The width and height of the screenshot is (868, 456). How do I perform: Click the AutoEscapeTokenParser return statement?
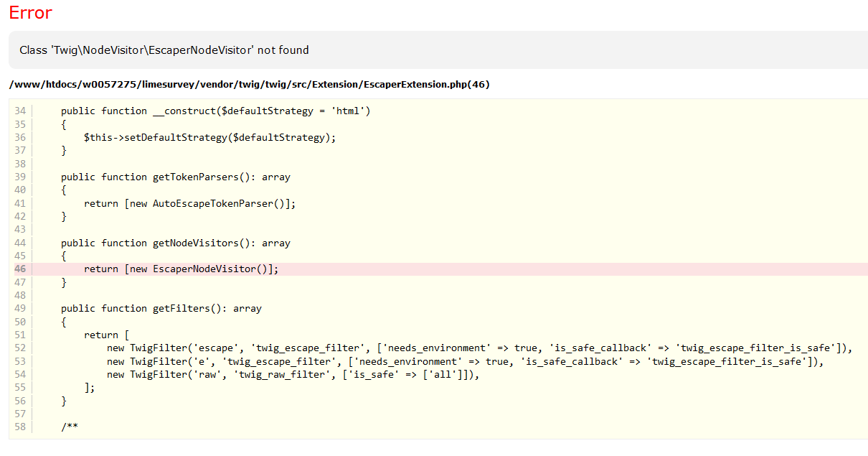189,203
